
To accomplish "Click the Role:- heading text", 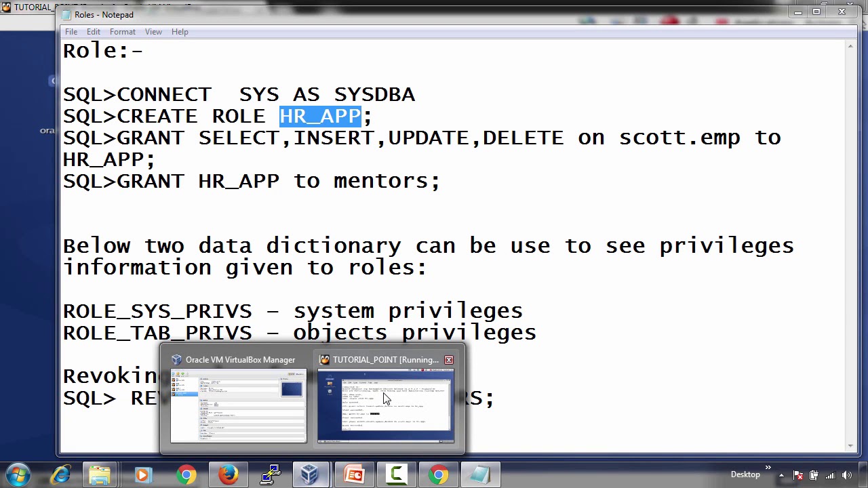I will 103,51.
